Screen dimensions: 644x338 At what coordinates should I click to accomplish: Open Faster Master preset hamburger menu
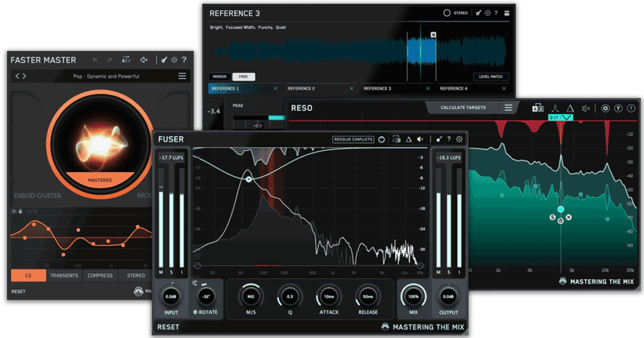182,76
